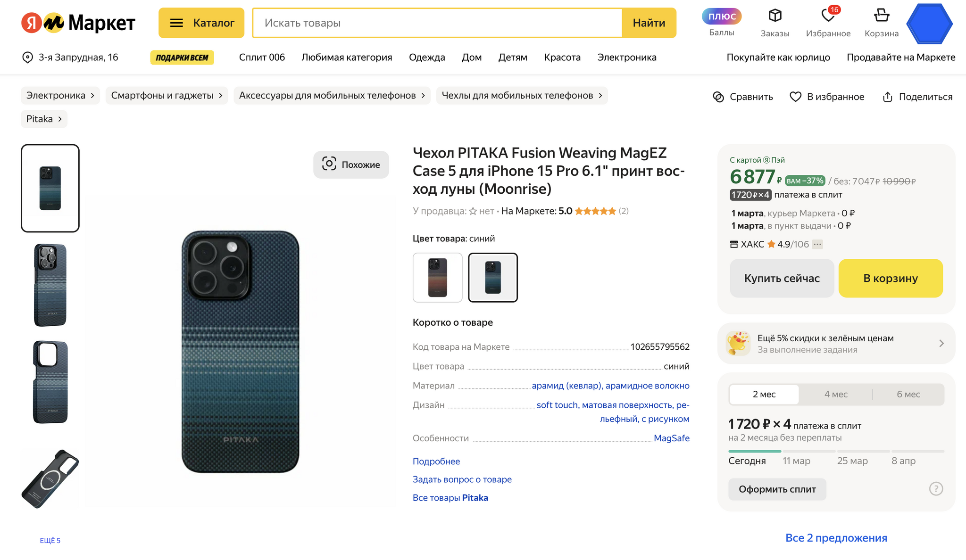Select the 6 мес split period

pos(908,395)
